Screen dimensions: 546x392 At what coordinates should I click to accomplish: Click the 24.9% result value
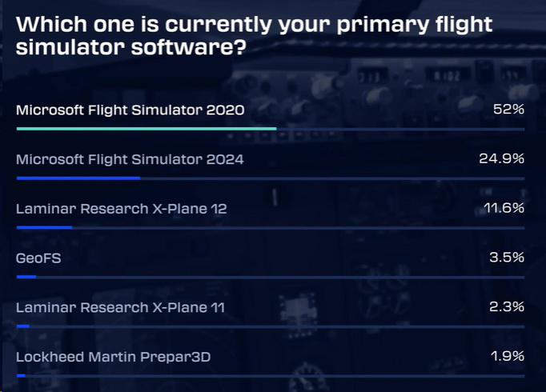(x=501, y=159)
